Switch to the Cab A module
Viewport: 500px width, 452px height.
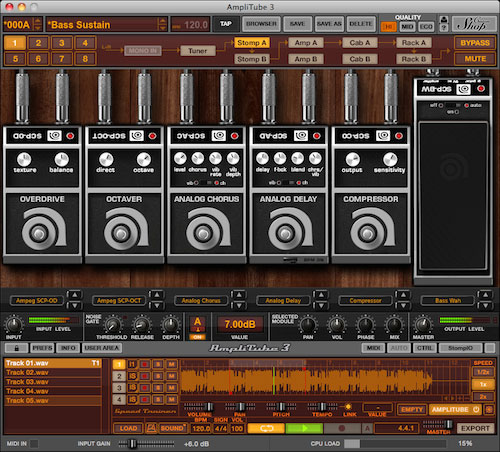coord(360,43)
